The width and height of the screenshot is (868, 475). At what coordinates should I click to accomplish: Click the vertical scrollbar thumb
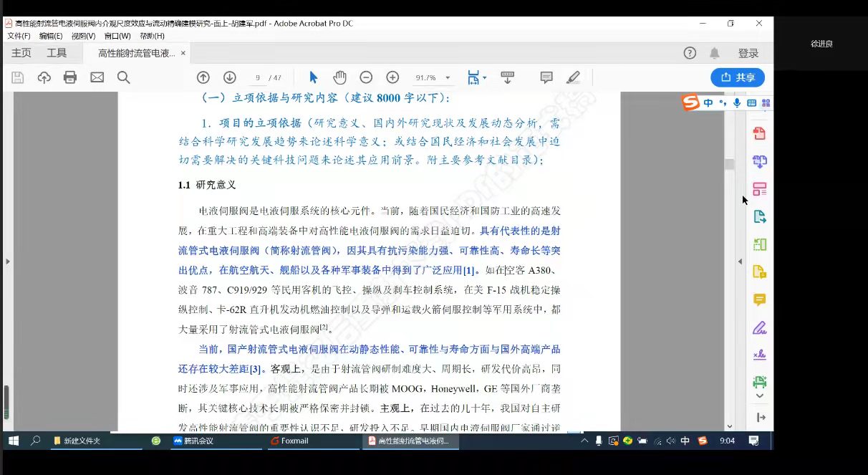[x=730, y=164]
